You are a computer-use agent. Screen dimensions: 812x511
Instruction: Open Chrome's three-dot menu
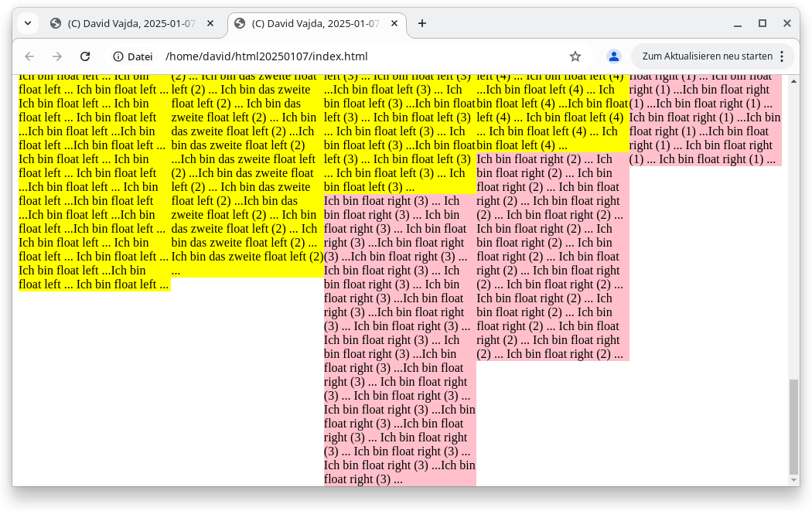coord(783,56)
